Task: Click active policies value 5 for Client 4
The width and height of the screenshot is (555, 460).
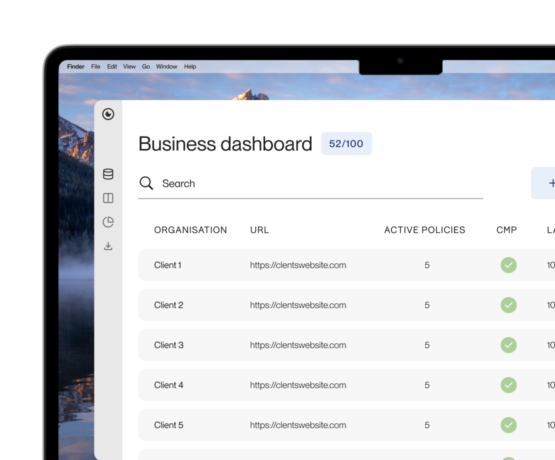Action: coord(427,385)
